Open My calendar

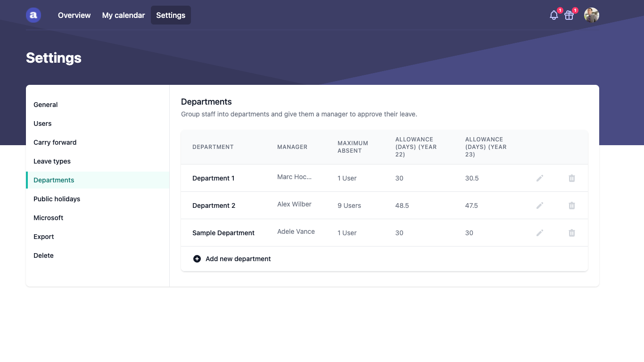(x=123, y=15)
